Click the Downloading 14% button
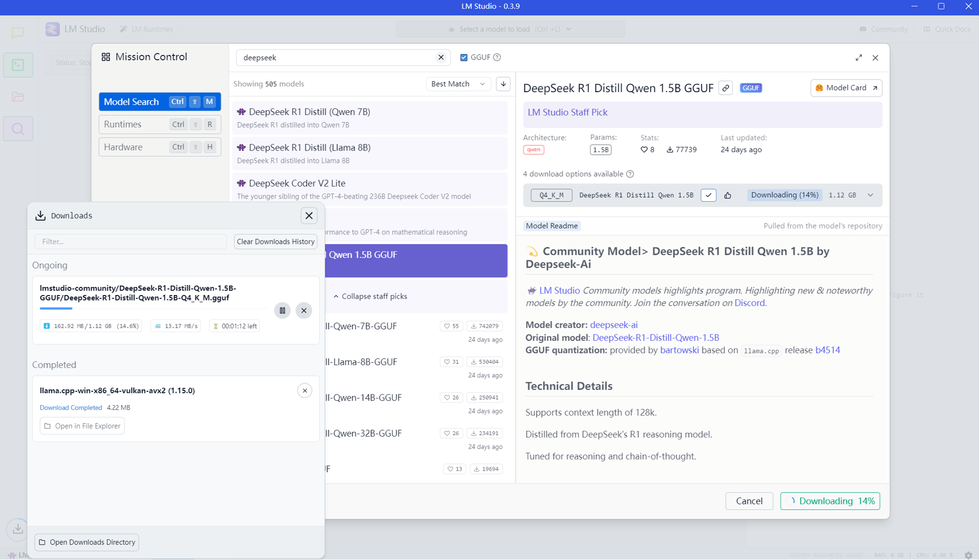Viewport: 979px width, 560px height. [830, 501]
